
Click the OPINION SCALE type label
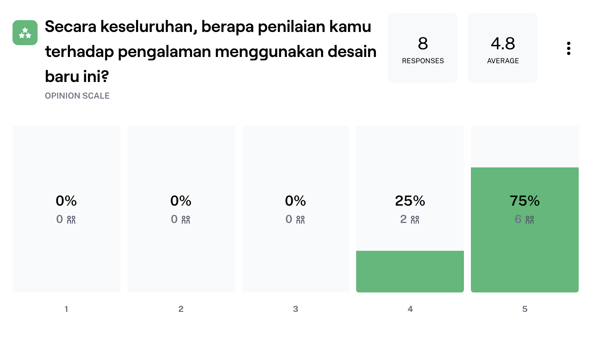(x=77, y=96)
